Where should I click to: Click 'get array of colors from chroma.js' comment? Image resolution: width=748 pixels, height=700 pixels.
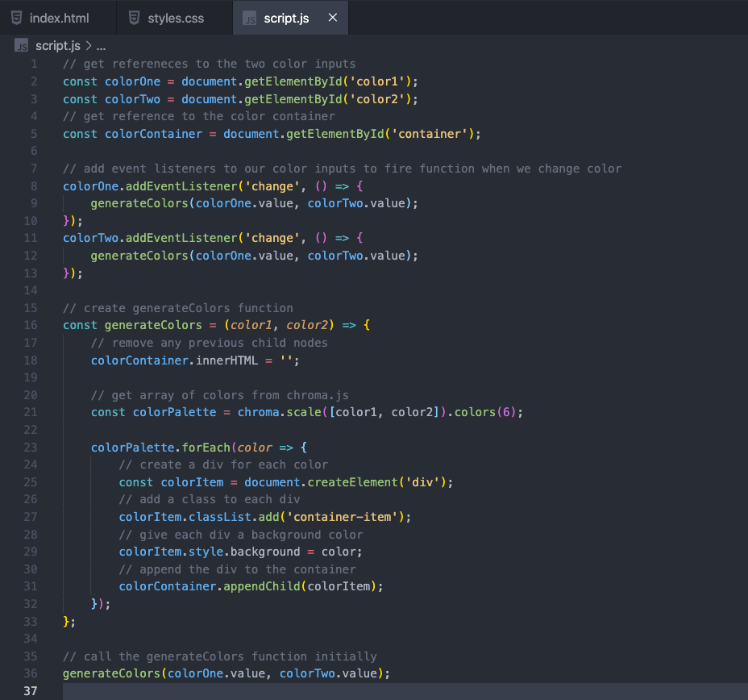click(x=220, y=396)
